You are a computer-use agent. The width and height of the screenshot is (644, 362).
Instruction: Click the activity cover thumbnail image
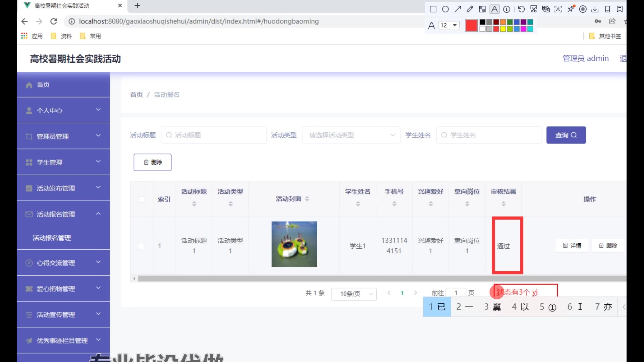point(294,244)
